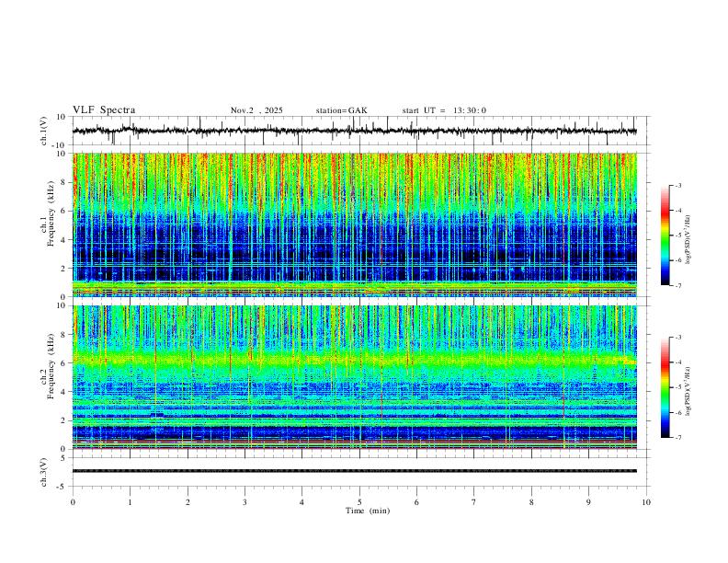Click the time axis tick label "3"
The height and width of the screenshot is (563, 728).
pos(245,502)
